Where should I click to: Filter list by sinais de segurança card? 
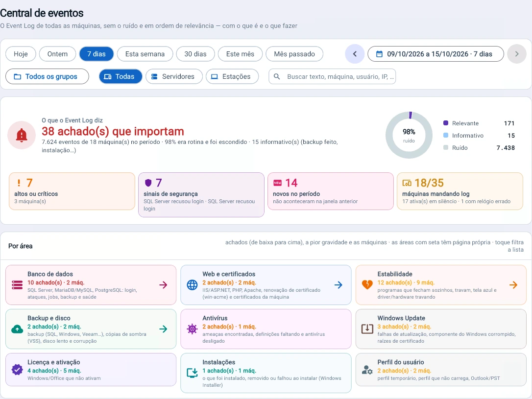[201, 195]
